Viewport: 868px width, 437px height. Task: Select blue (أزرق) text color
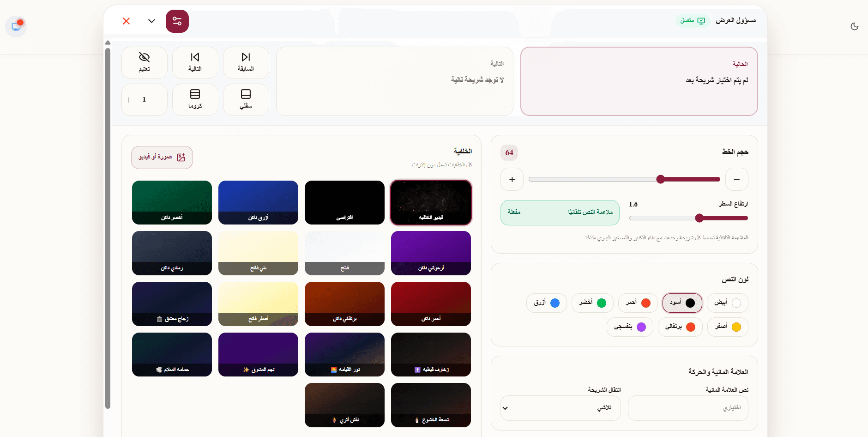click(547, 303)
